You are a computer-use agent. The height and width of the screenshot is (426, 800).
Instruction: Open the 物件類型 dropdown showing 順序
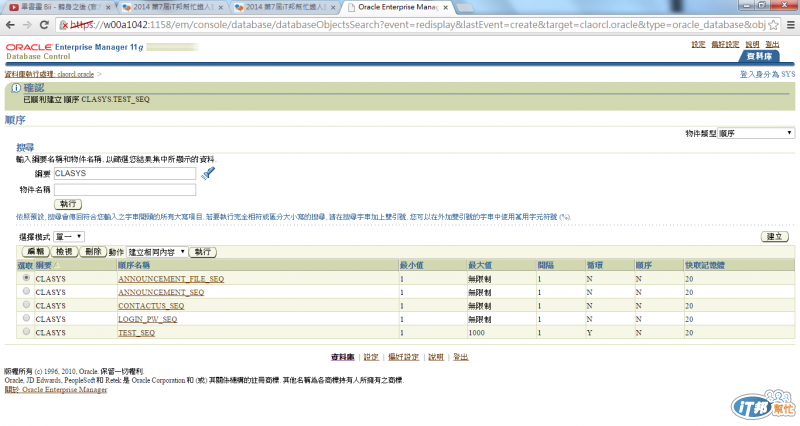[756, 133]
